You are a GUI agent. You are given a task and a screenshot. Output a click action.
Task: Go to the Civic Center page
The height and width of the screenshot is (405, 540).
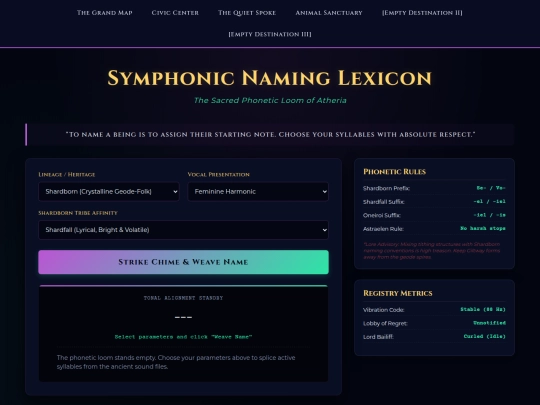(175, 13)
